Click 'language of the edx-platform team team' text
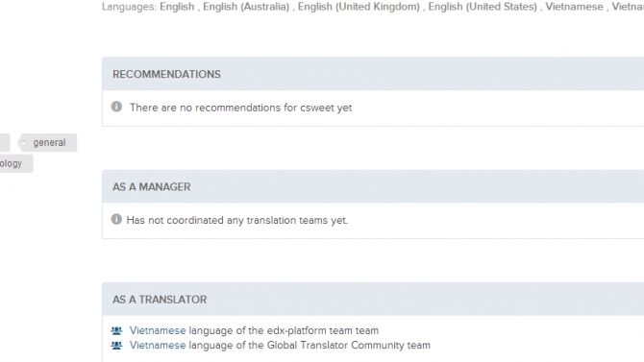The width and height of the screenshot is (644, 362). click(284, 330)
